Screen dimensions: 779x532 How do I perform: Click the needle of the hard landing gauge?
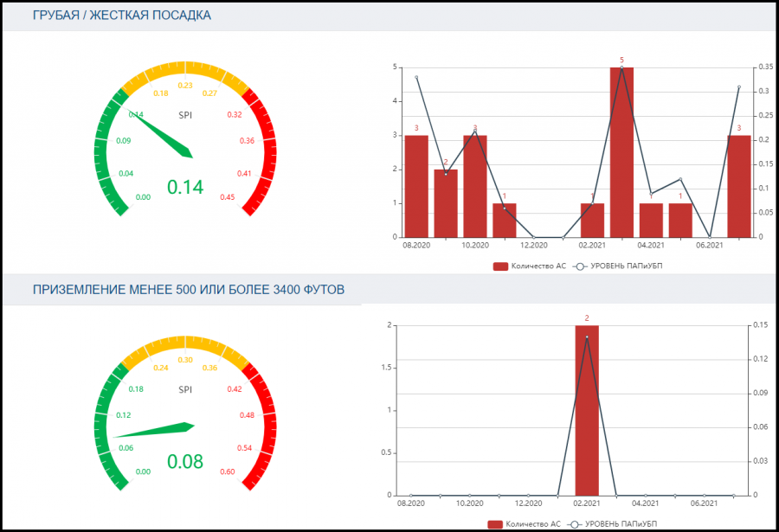tap(164, 137)
